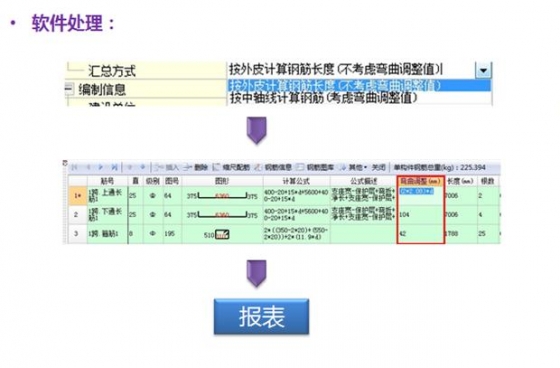This screenshot has height=368, width=560.
Task: Click the 长度(mm) column header
Action: coord(460,181)
